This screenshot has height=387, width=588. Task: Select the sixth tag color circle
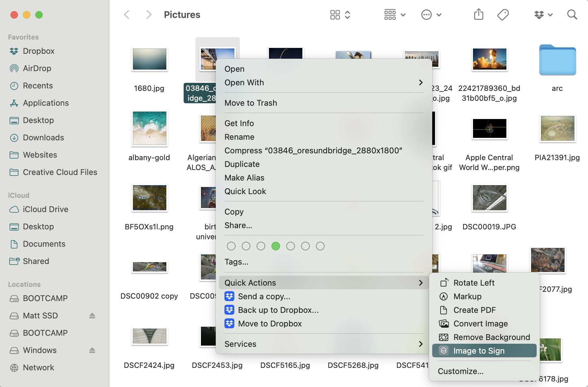305,246
